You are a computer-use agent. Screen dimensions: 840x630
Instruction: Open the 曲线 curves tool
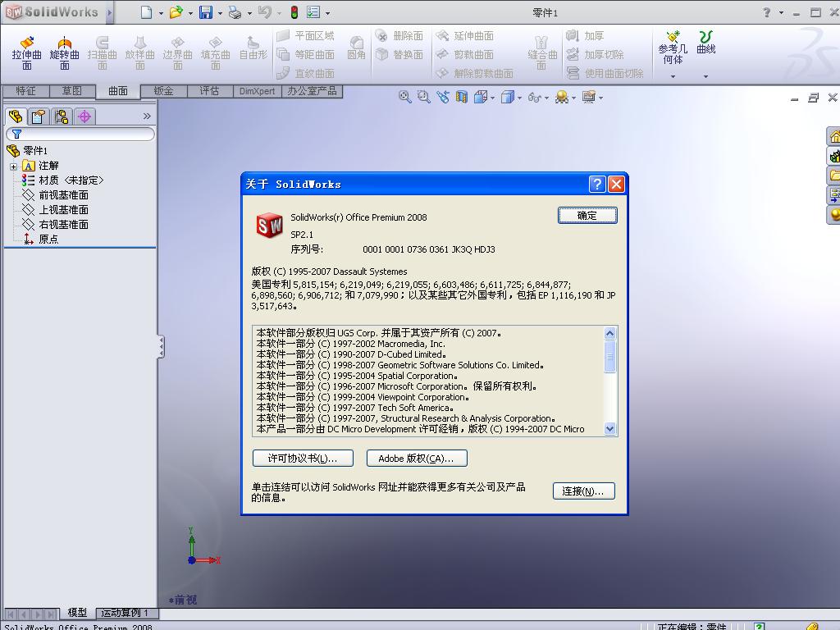706,43
